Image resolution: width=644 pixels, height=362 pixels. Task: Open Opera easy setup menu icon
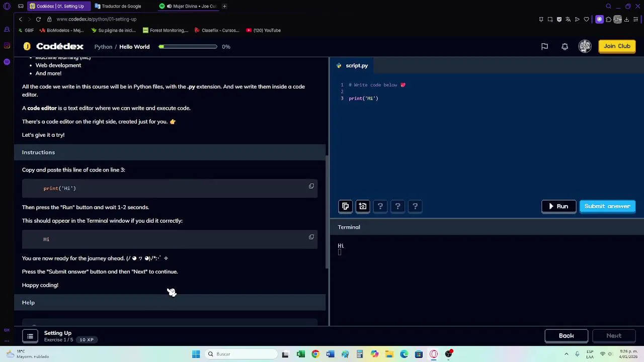click(x=635, y=19)
